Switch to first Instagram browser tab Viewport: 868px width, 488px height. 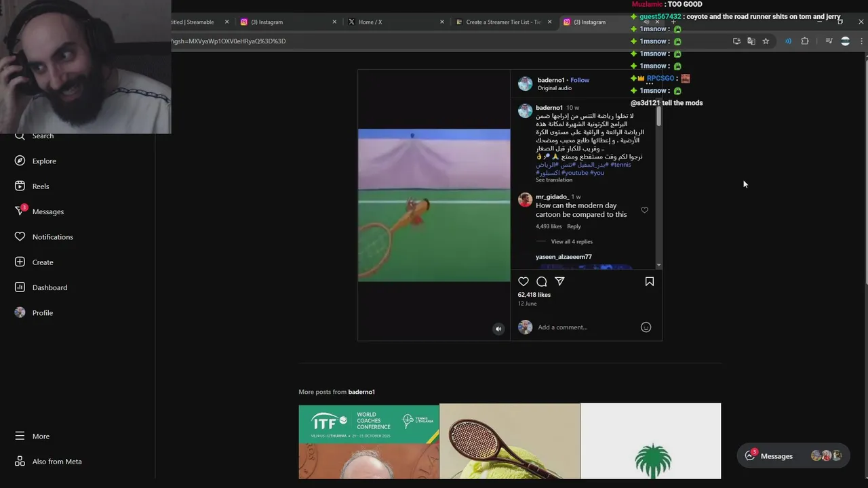pyautogui.click(x=288, y=22)
